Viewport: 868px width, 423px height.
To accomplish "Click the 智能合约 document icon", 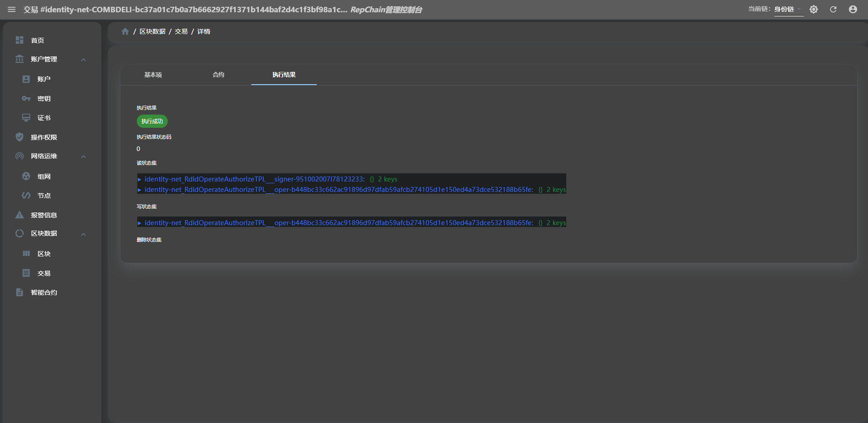I will (x=20, y=292).
